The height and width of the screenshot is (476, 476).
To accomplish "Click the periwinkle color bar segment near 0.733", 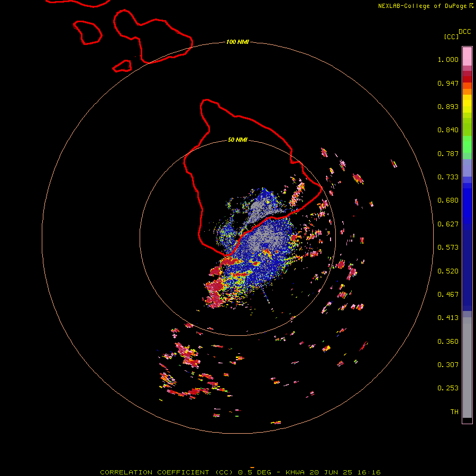I will 467,168.
